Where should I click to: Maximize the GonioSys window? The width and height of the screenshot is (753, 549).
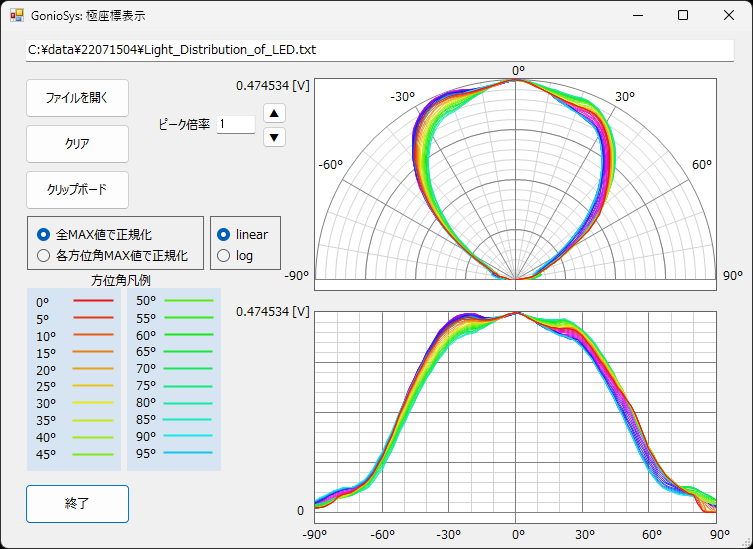click(x=683, y=15)
